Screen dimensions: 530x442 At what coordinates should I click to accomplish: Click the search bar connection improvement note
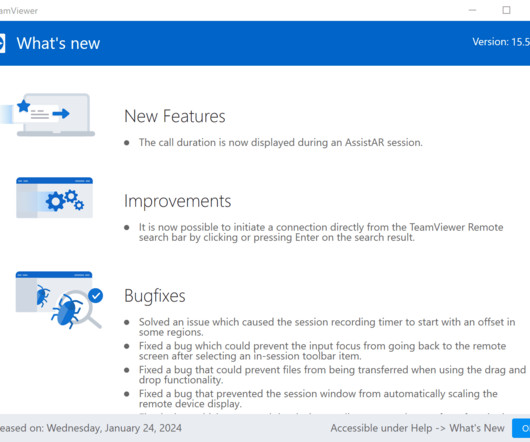[x=321, y=232]
